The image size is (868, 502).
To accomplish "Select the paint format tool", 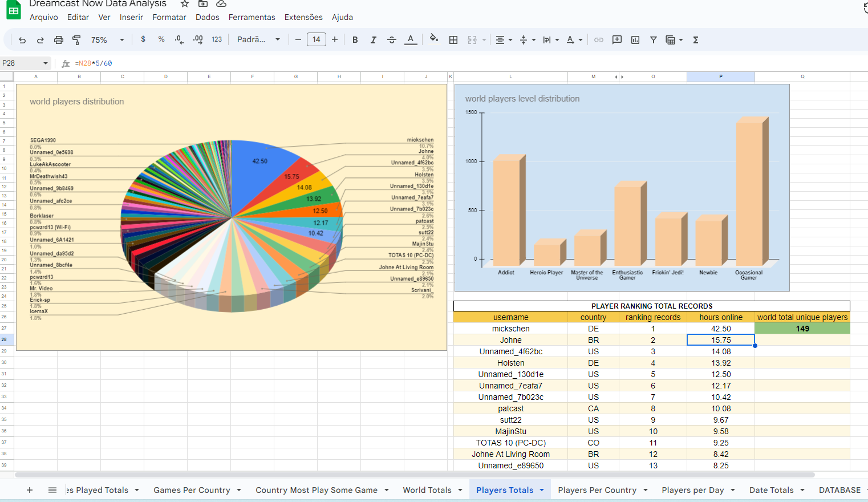I will click(x=77, y=40).
